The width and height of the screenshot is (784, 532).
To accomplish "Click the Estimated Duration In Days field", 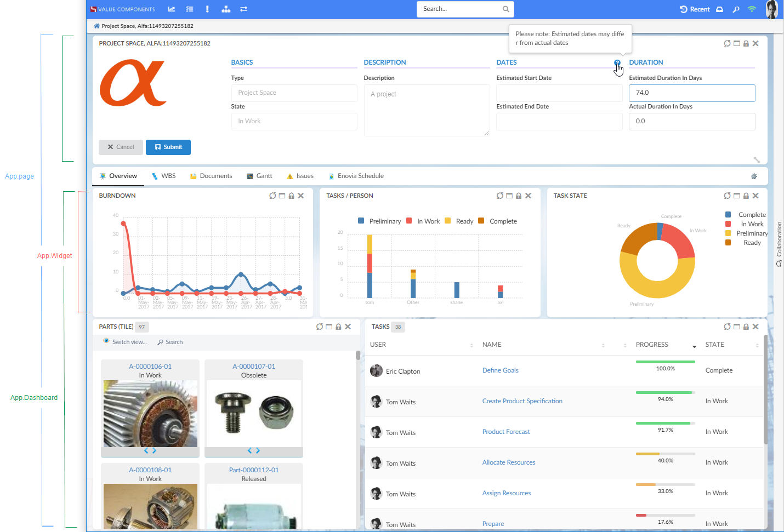I will click(691, 93).
